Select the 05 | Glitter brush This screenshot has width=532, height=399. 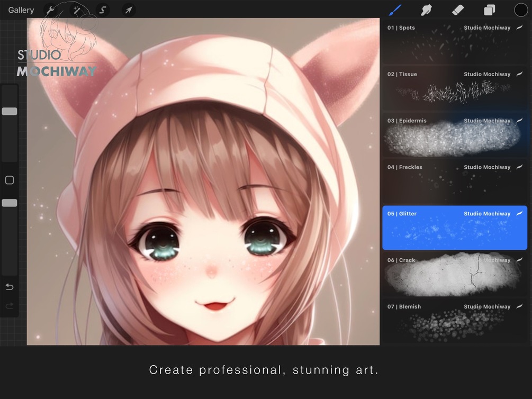455,228
